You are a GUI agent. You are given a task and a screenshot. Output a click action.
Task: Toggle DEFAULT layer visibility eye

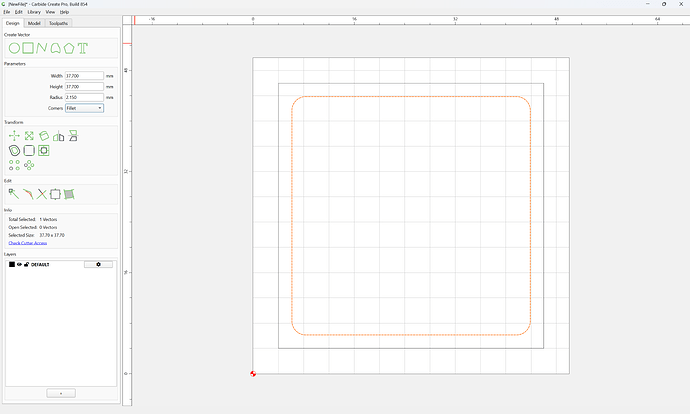[x=19, y=264]
